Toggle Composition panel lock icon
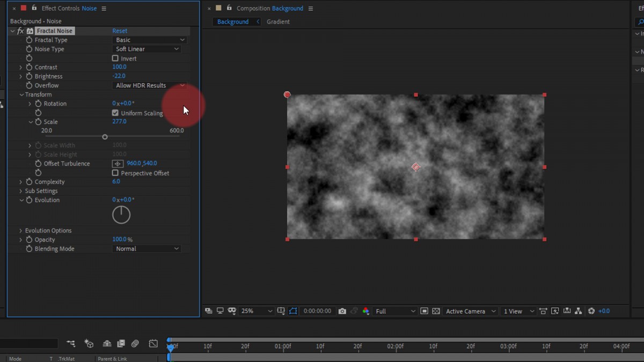This screenshot has height=362, width=644. [230, 8]
